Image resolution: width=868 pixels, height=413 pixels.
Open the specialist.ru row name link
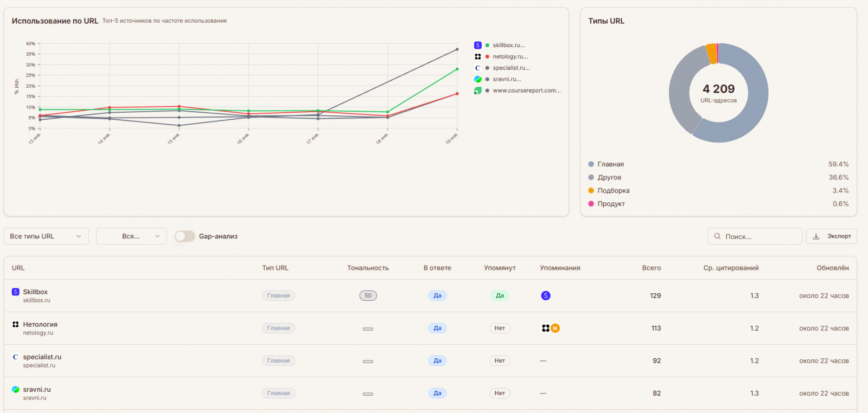click(x=42, y=357)
